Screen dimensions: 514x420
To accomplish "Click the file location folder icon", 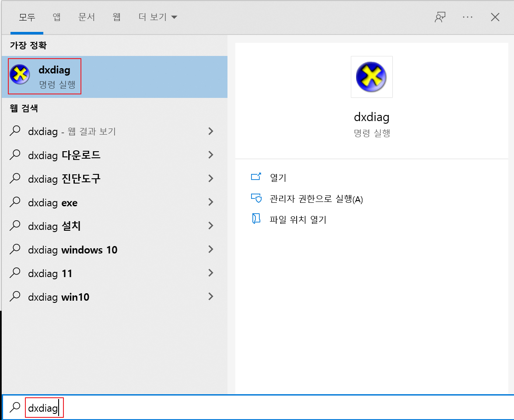I will click(x=256, y=219).
